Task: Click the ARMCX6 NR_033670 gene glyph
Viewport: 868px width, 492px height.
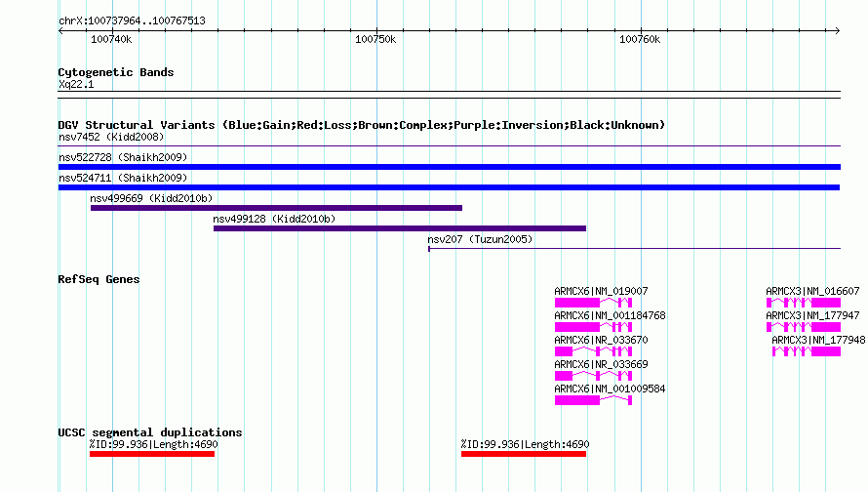Action: pyautogui.click(x=593, y=351)
